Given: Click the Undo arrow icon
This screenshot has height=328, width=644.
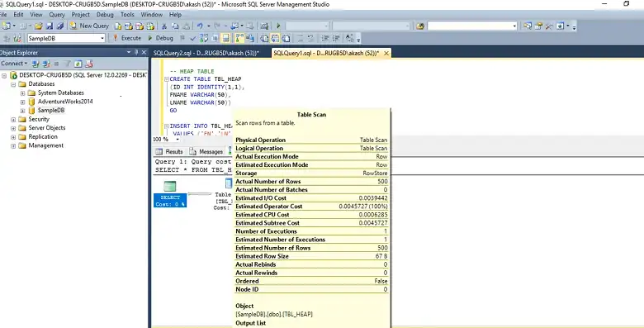Looking at the screenshot, I should coord(200,26).
